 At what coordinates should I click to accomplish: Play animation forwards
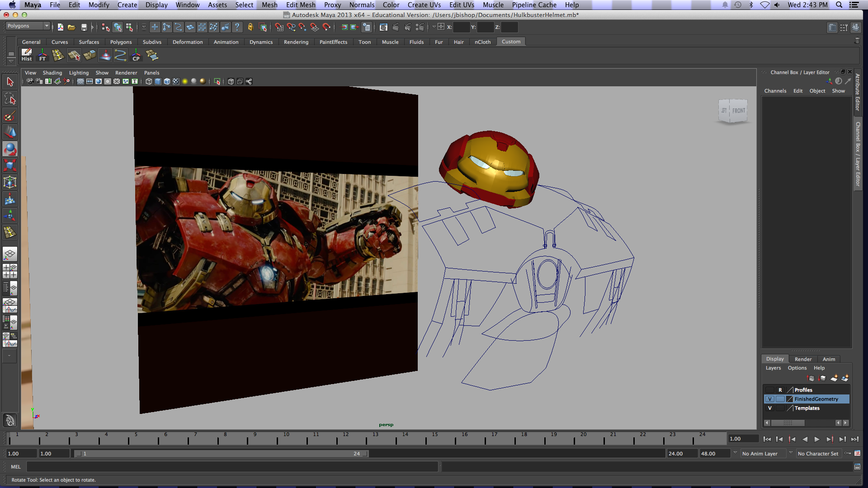click(x=817, y=439)
